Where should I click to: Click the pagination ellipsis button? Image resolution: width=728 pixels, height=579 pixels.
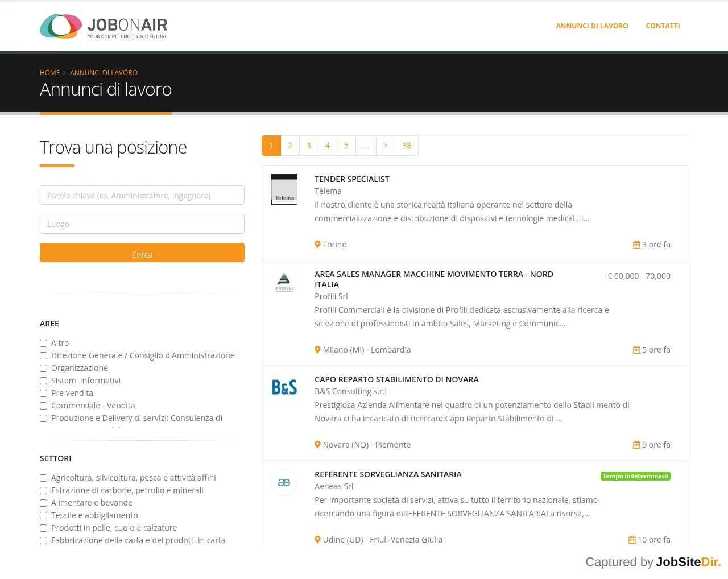click(x=366, y=146)
